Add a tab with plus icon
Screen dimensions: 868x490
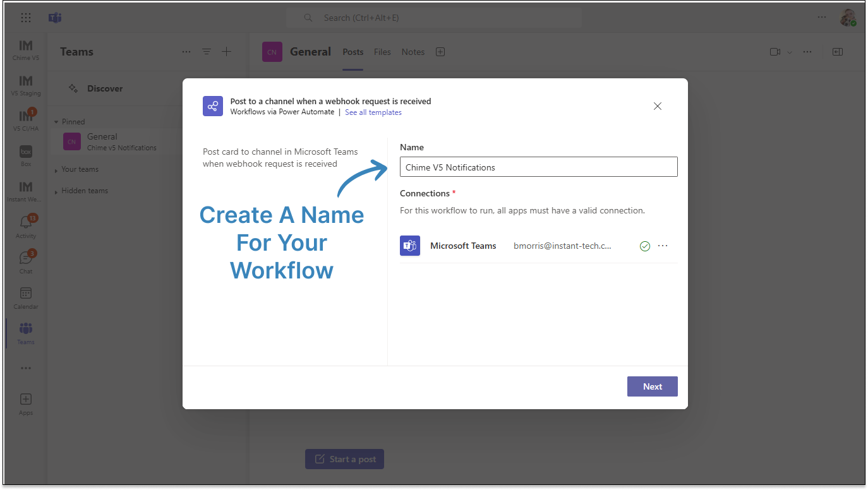[440, 52]
